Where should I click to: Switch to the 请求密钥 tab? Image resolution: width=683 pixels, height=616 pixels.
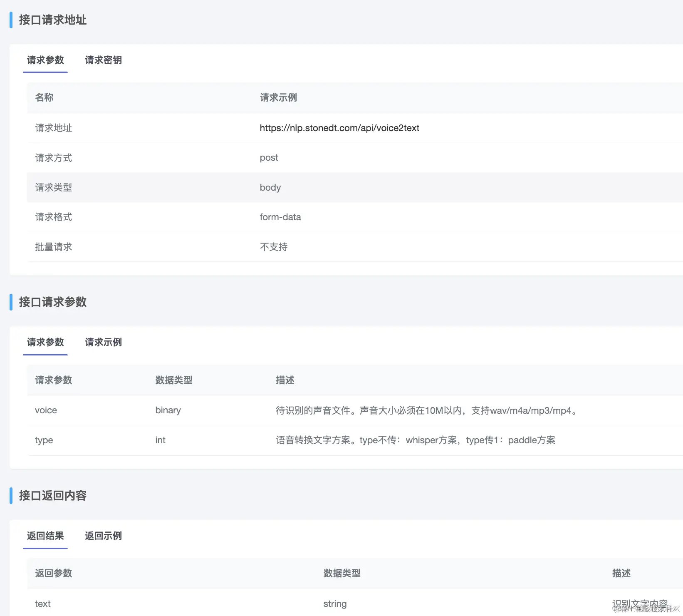coord(103,60)
